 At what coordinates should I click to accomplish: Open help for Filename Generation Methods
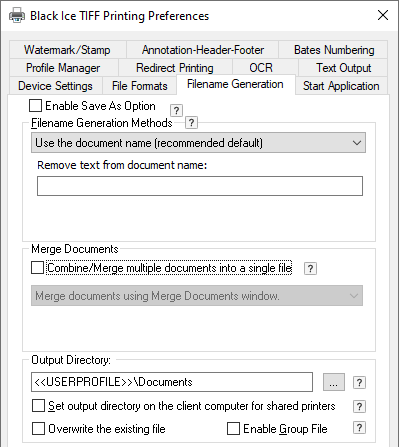(191, 123)
